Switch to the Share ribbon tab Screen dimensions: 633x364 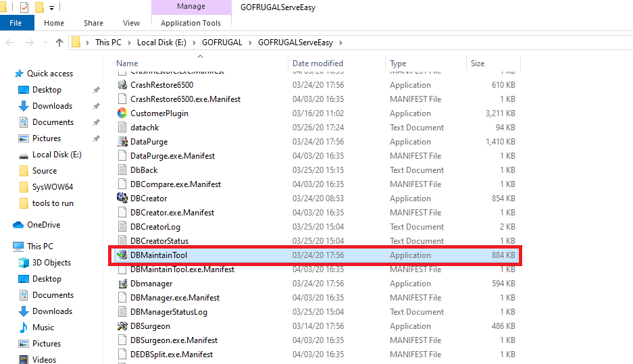(94, 23)
